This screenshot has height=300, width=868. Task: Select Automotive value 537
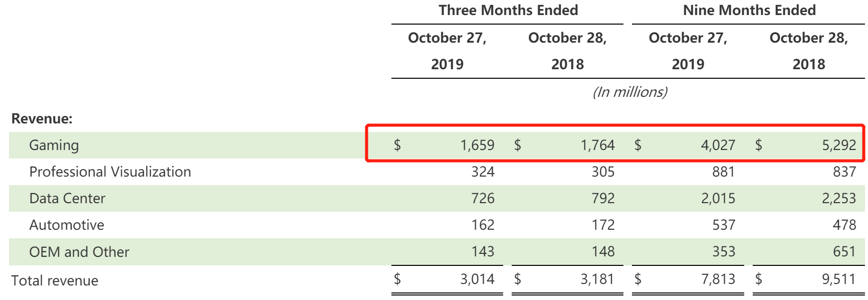pyautogui.click(x=724, y=225)
